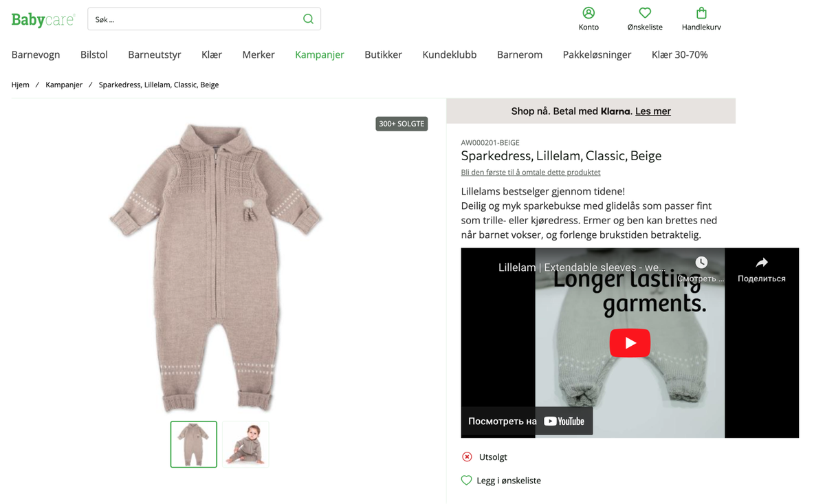Image resolution: width=825 pixels, height=504 pixels.
Task: Open the Kundeklubb menu
Action: [x=450, y=54]
